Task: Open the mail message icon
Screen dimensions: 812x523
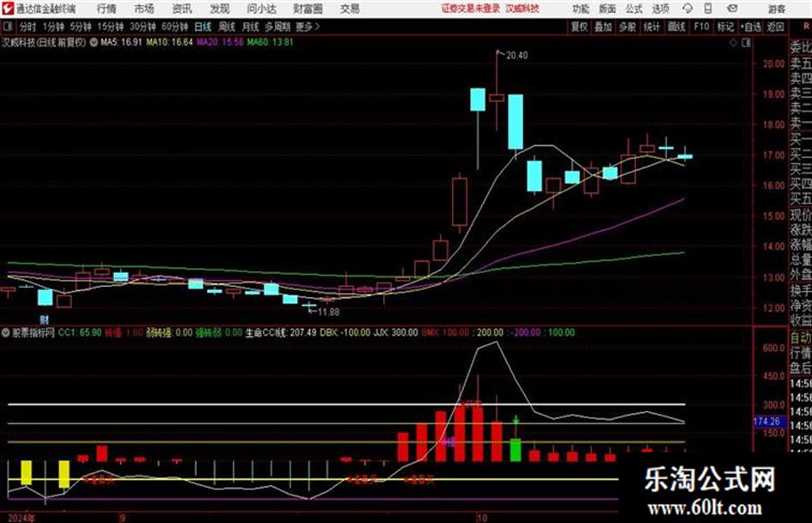Action: pos(732,9)
